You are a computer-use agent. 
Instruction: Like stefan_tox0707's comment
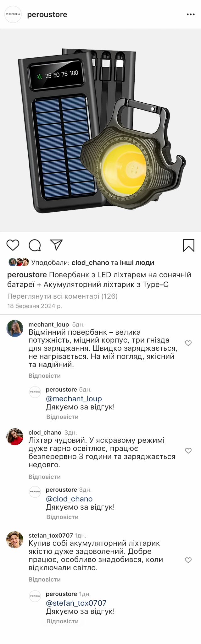pos(188,560)
